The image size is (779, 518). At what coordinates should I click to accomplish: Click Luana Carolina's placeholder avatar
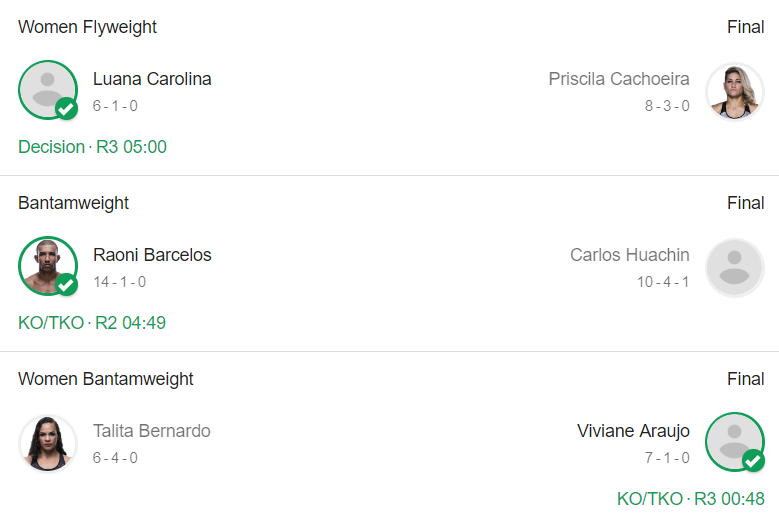click(46, 88)
